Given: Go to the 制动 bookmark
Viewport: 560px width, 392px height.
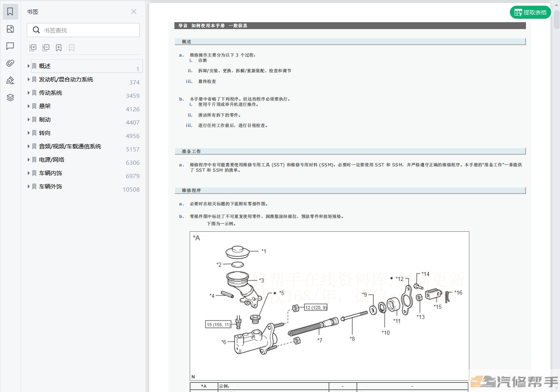Looking at the screenshot, I should 45,120.
